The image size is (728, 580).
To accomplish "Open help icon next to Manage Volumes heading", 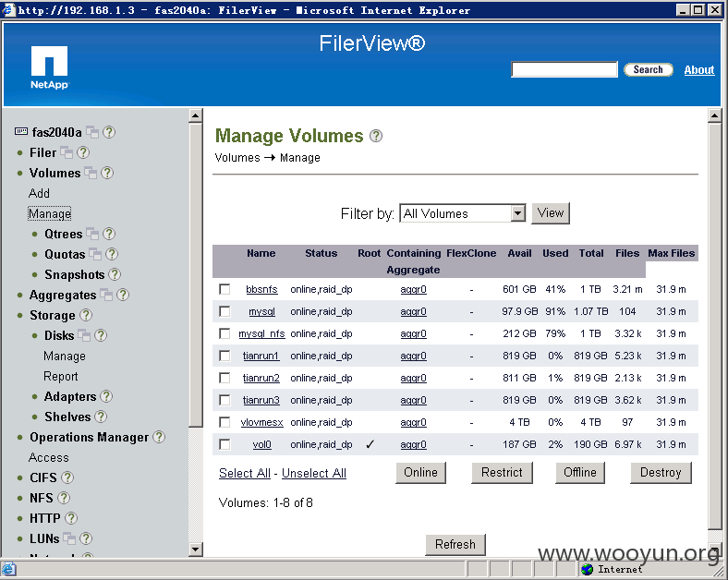I will click(x=376, y=136).
